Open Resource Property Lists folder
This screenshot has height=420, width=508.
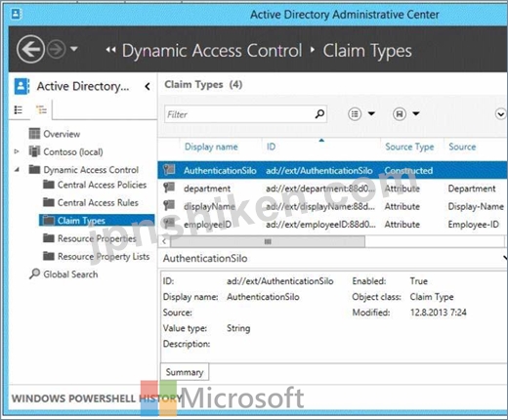(x=104, y=256)
